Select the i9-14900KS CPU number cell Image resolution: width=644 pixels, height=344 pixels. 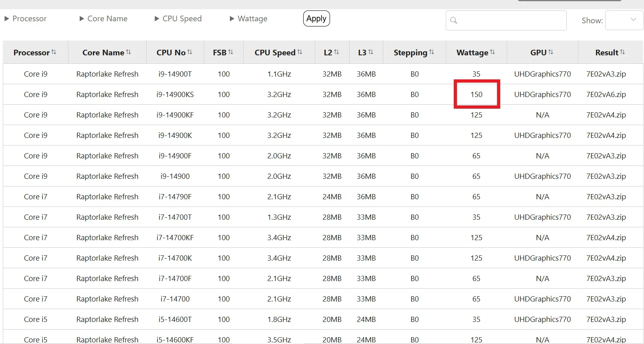(175, 95)
